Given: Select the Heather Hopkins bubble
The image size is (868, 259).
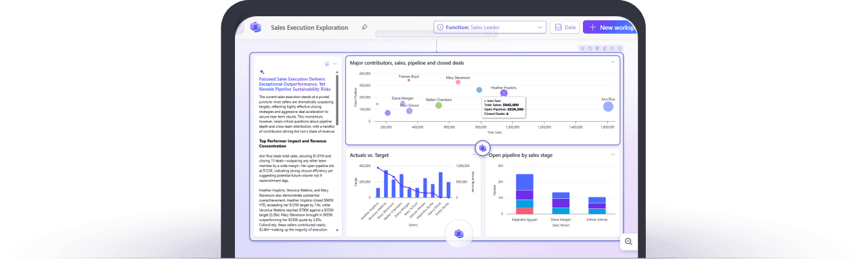Looking at the screenshot, I should pos(504,93).
